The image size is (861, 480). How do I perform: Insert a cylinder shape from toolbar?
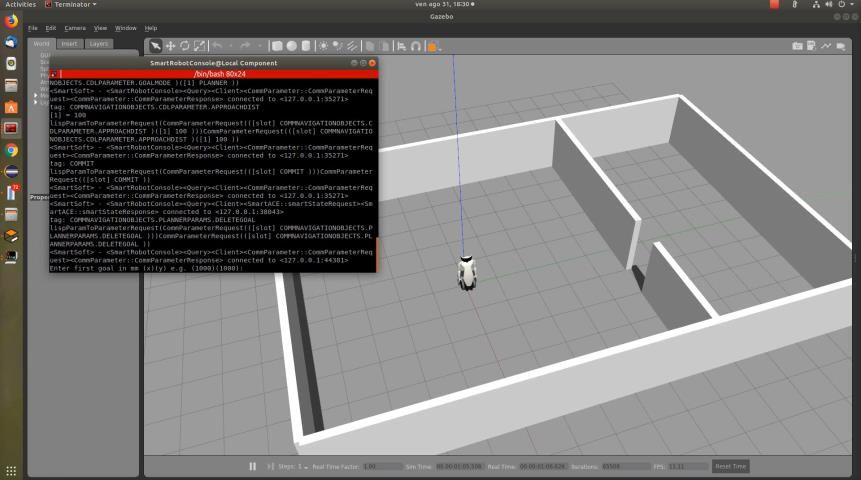tap(305, 46)
